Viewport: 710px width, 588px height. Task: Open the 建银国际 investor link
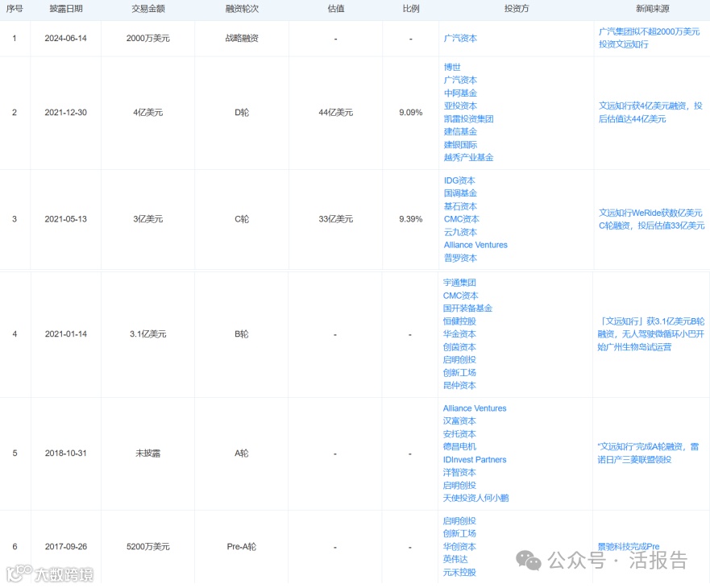pos(460,145)
